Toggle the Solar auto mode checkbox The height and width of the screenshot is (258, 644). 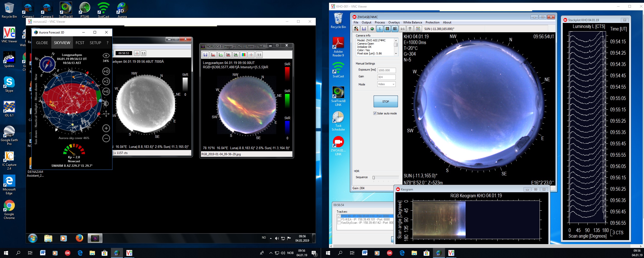375,113
